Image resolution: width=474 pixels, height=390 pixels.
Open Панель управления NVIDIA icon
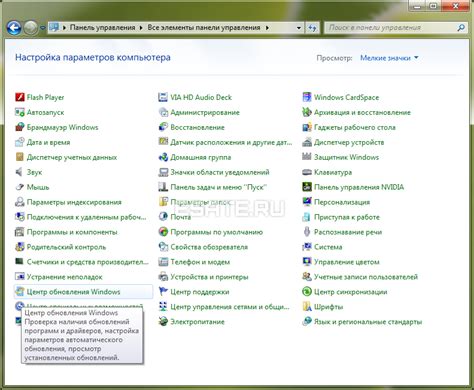click(x=307, y=187)
